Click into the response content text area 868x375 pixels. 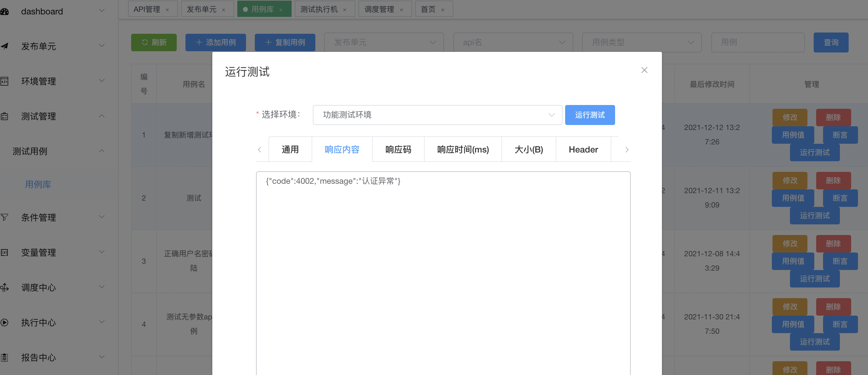pyautogui.click(x=443, y=273)
